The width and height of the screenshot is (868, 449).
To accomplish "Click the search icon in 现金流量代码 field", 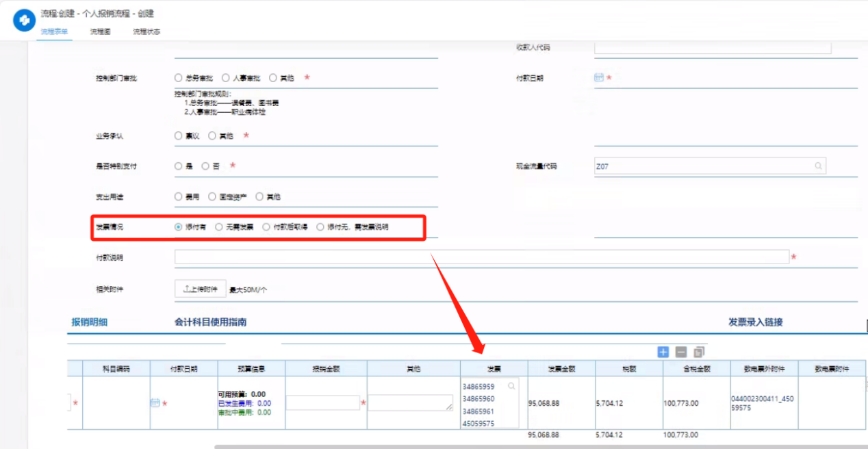I will pyautogui.click(x=818, y=166).
